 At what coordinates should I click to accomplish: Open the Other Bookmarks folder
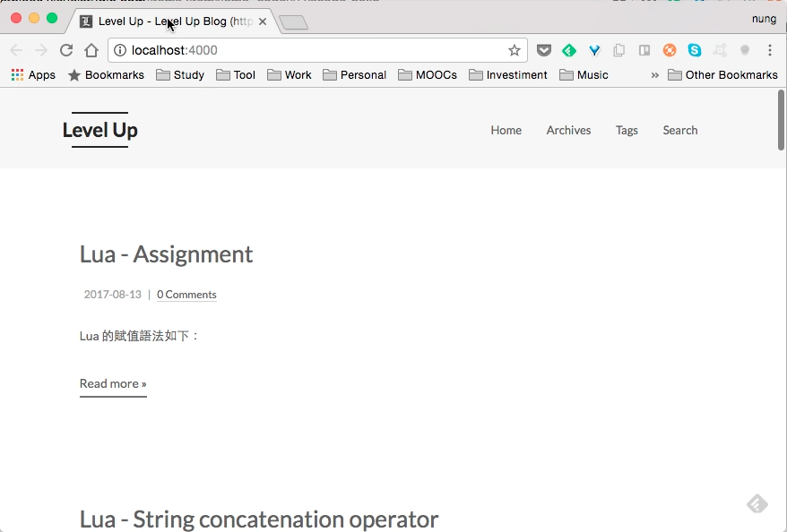click(722, 75)
